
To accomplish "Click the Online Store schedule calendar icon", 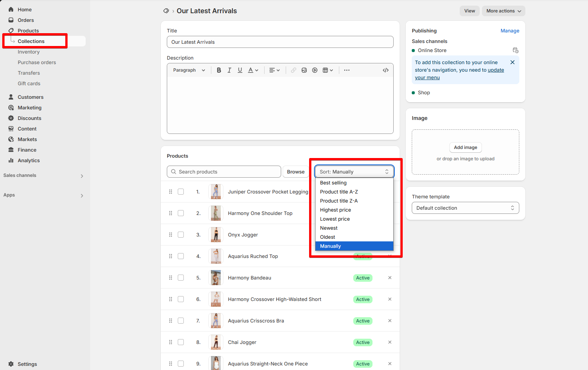I will coord(516,50).
